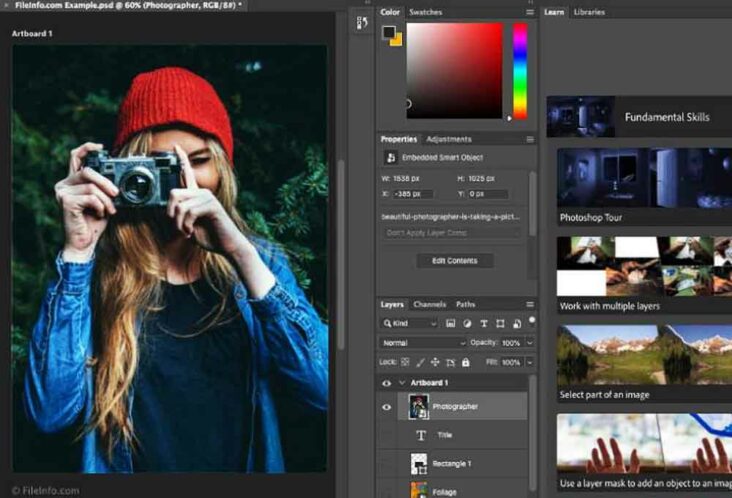Screen dimensions: 732x498
Task: Switch to the Swatches tab
Action: (x=425, y=12)
